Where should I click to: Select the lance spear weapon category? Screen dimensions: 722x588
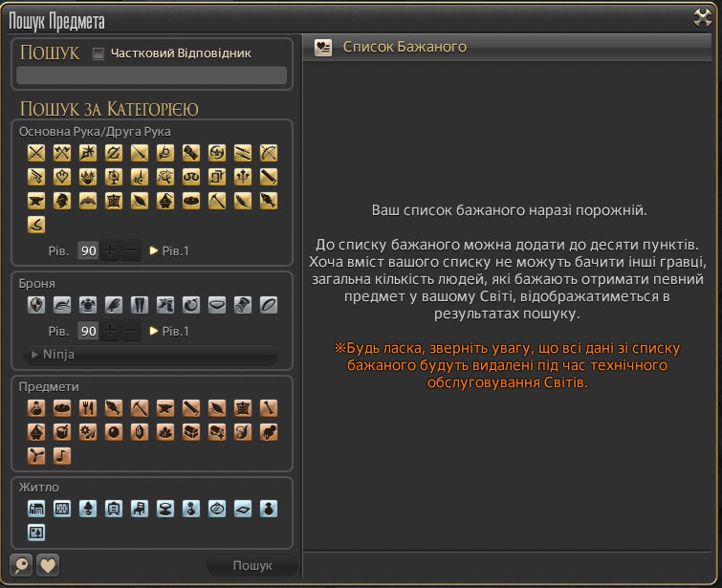[x=140, y=153]
